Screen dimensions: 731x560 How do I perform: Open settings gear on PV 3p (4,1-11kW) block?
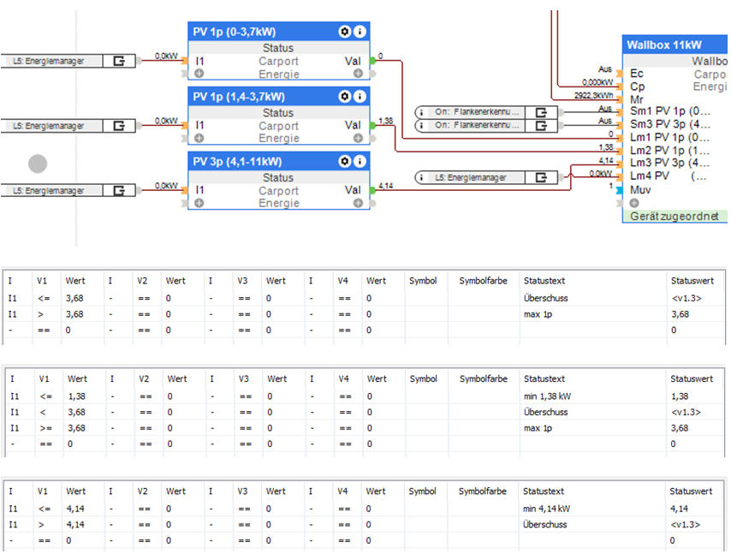[x=344, y=161]
